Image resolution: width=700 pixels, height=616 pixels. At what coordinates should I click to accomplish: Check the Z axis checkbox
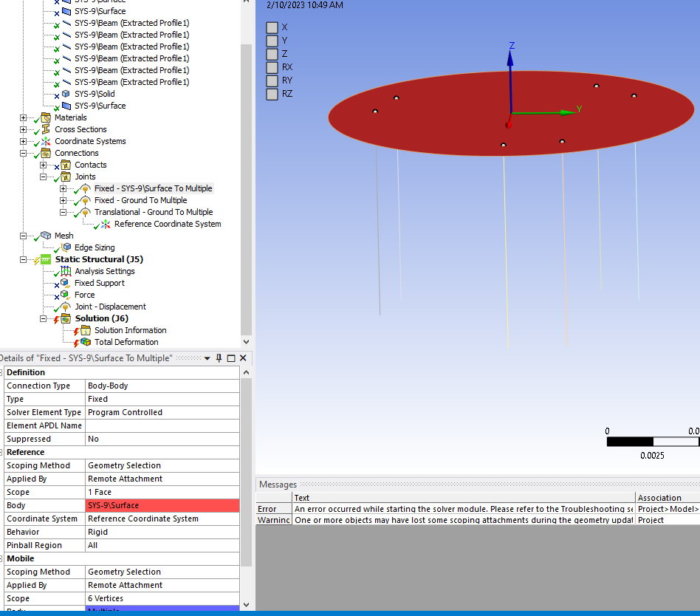[x=272, y=54]
